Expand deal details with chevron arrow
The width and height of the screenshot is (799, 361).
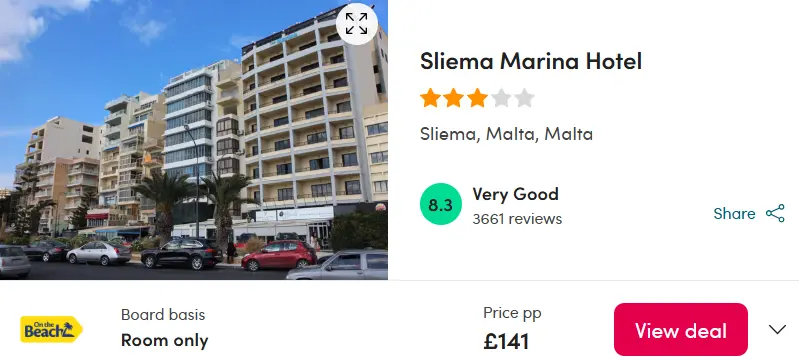point(777,329)
